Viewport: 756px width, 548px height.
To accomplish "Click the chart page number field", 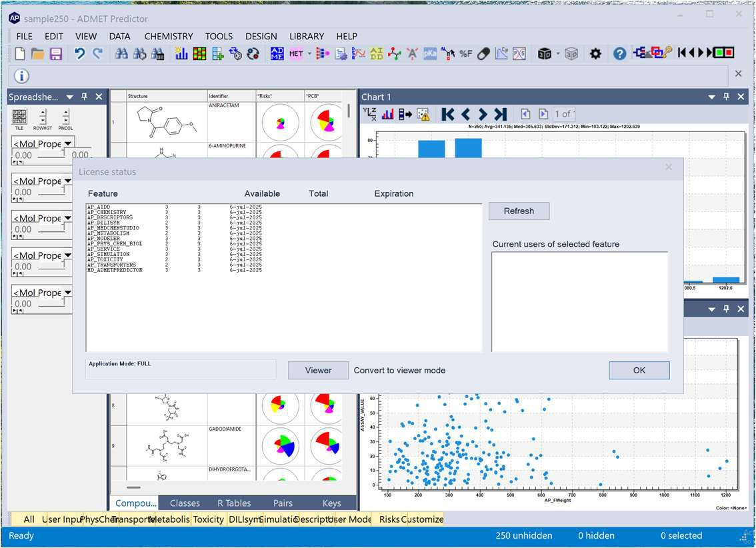I will tap(563, 114).
